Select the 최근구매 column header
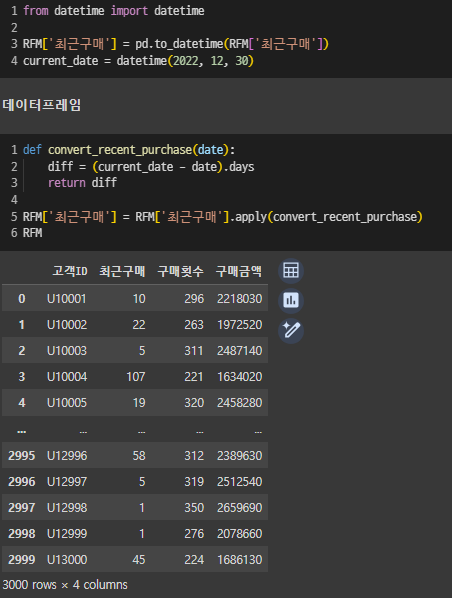The height and width of the screenshot is (598, 452). coord(122,271)
